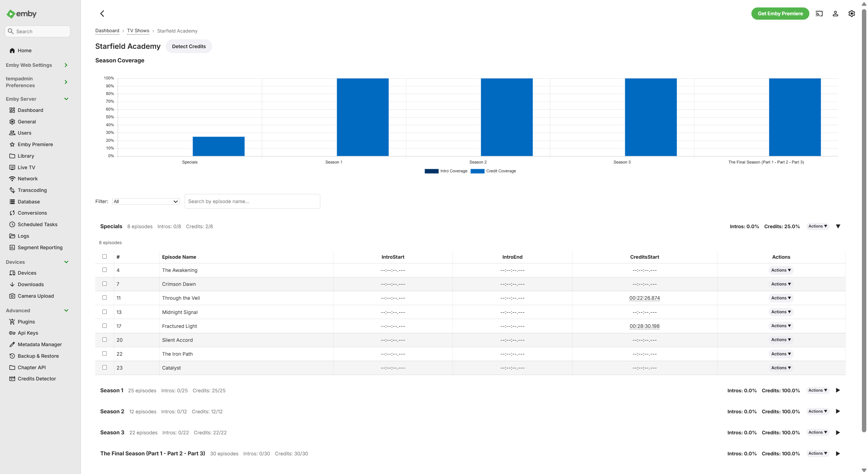This screenshot has height=474, width=868.
Task: Toggle Credit Coverage legend swatch
Action: pos(477,171)
